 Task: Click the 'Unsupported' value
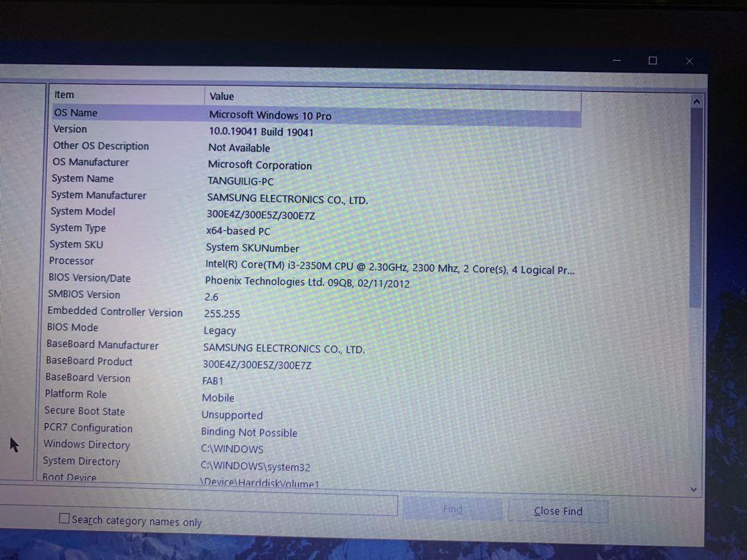(x=232, y=416)
